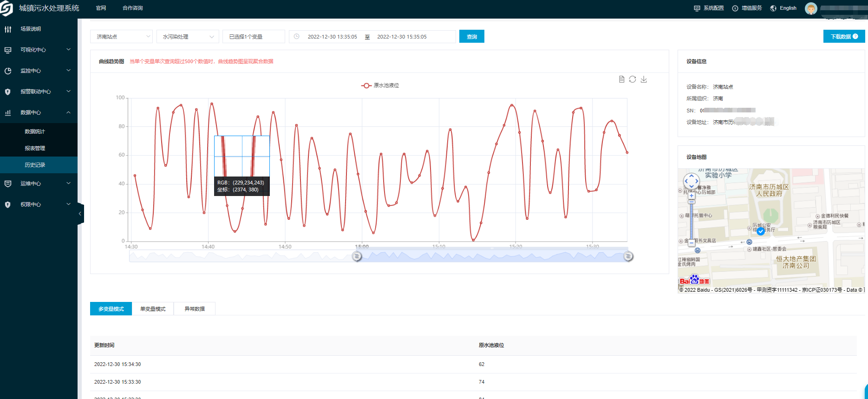Switch to 异常数据 tab
Image resolution: width=868 pixels, height=399 pixels.
coord(195,309)
